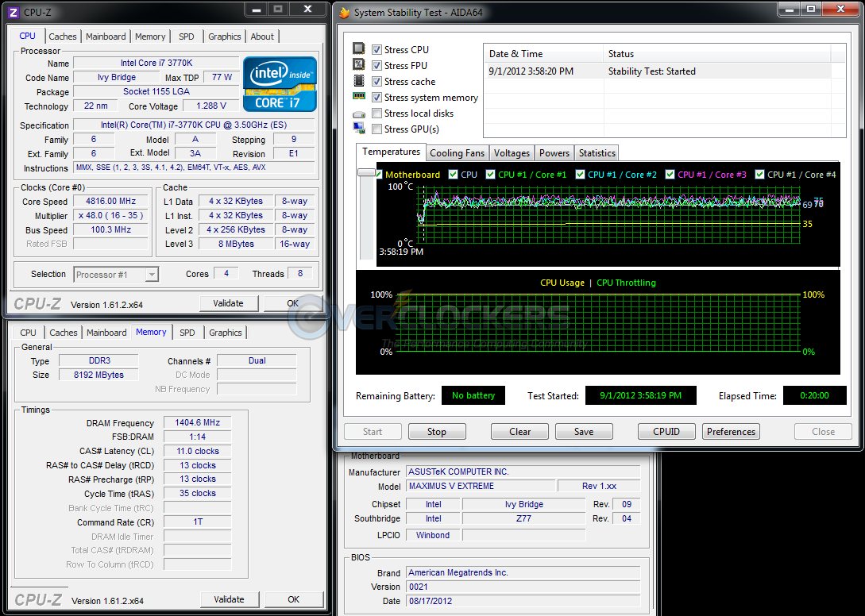Click the AIDA64 flame title bar icon
865x616 pixels.
[344, 13]
